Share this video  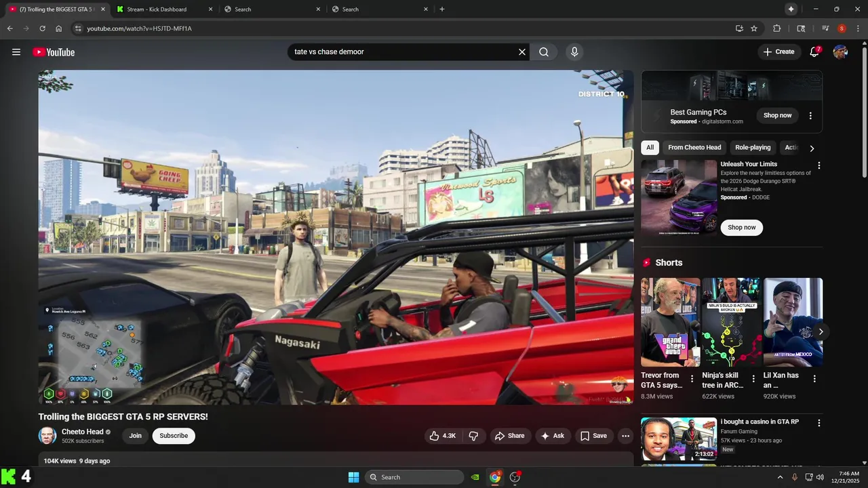point(509,436)
